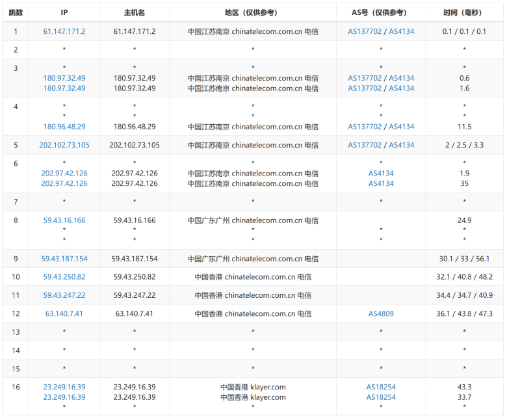The height and width of the screenshot is (420, 507).
Task: Open the 202.102.73.105 IP link
Action: point(64,145)
